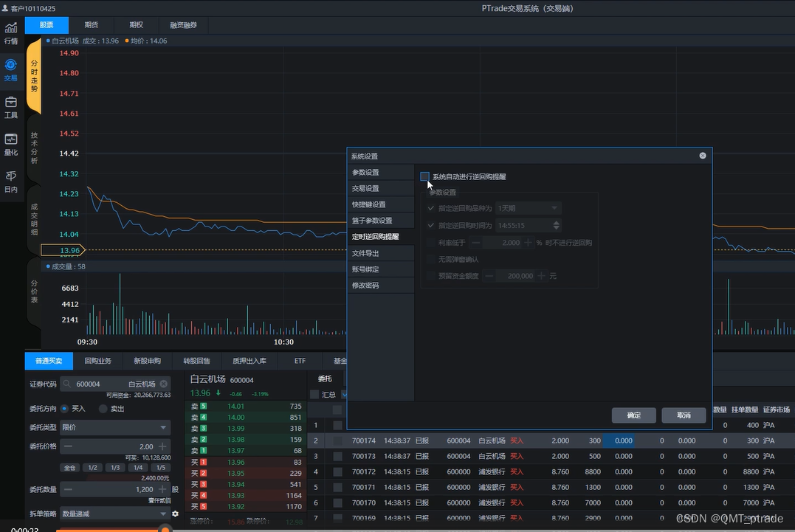This screenshot has height=532, width=795.
Task: Click the 1/3 position button
Action: (x=116, y=468)
